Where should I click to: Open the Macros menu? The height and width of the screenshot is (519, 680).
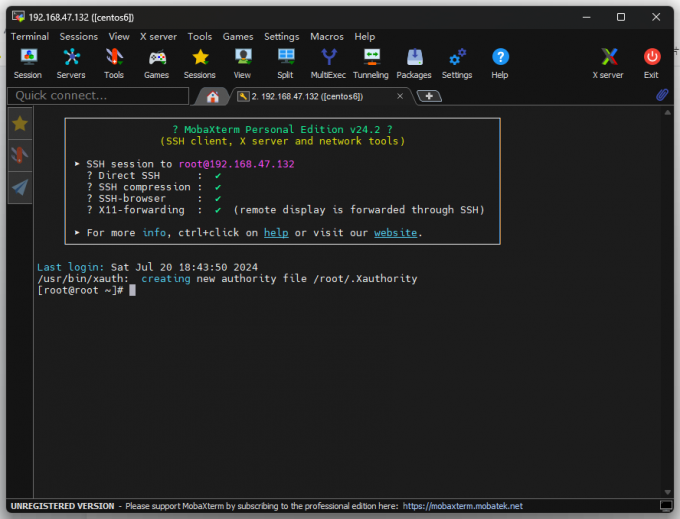coord(327,36)
